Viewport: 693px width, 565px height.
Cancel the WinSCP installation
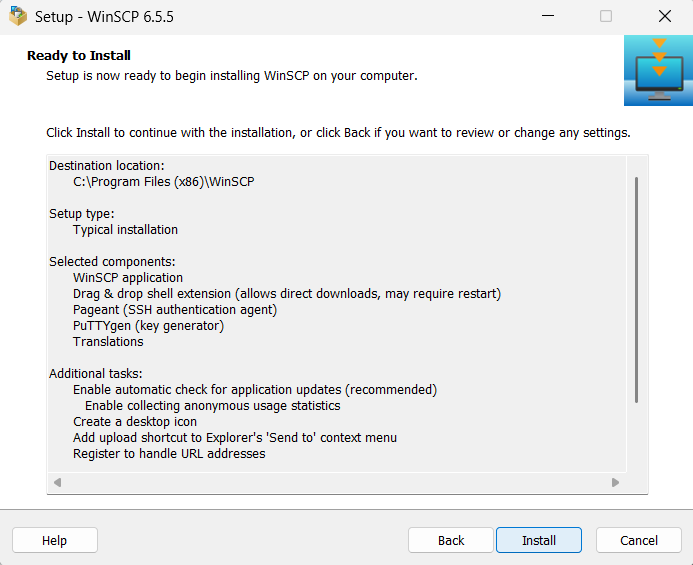(x=638, y=540)
